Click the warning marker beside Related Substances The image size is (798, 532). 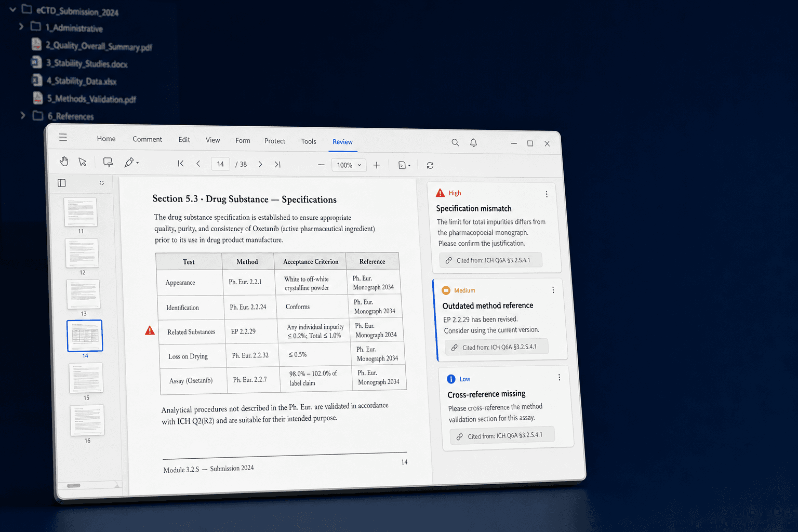[150, 330]
